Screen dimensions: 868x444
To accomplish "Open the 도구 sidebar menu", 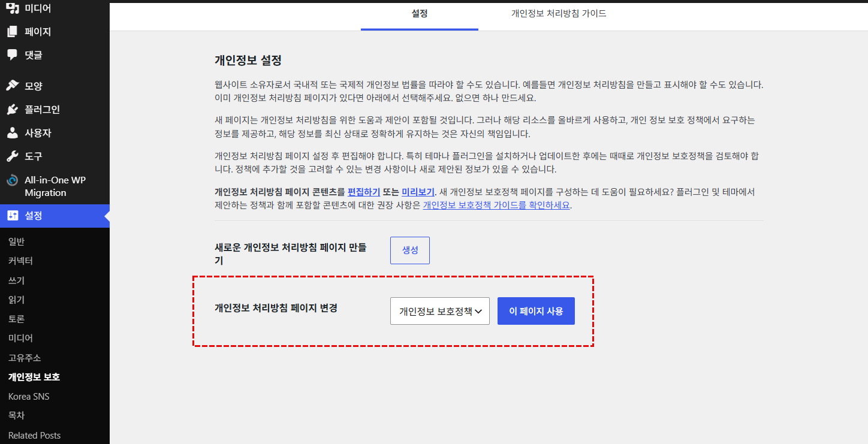I will (34, 156).
